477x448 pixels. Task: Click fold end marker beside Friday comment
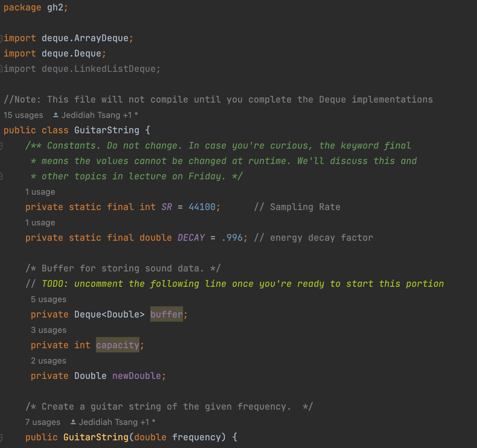(1, 176)
